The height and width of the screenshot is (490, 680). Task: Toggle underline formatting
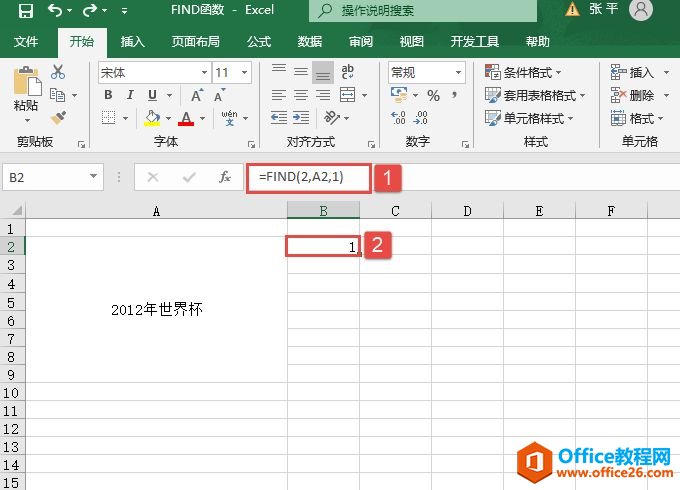point(152,95)
